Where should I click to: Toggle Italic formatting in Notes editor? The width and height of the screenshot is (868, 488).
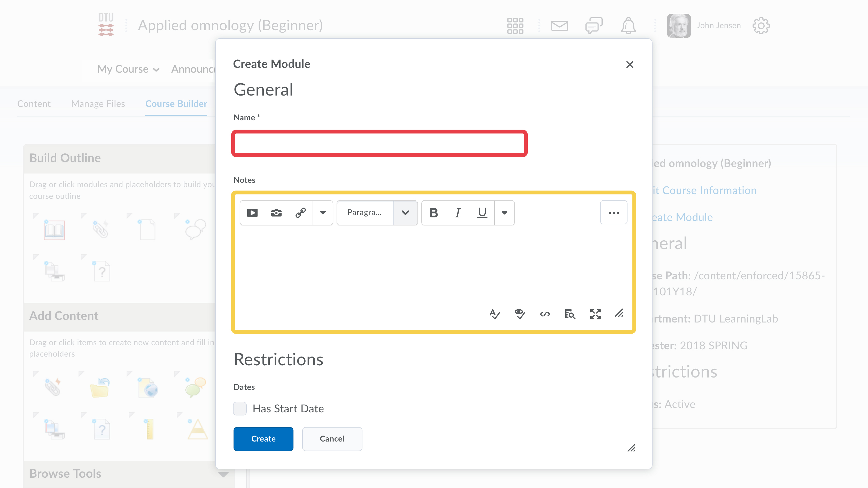(458, 212)
